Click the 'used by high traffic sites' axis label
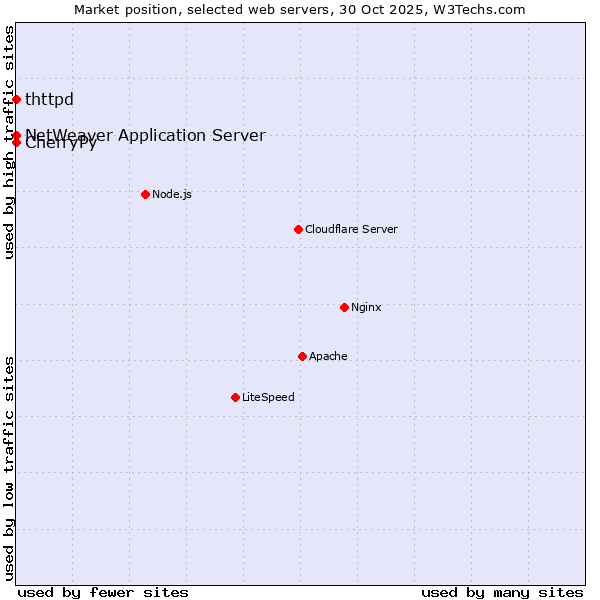The width and height of the screenshot is (600, 600). pos(10,142)
